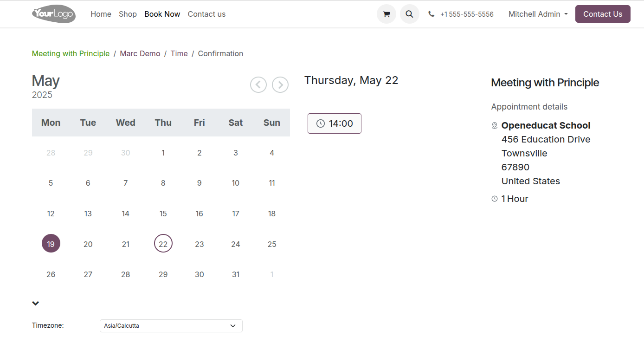Click the phone number +1 555-555-5556
The width and height of the screenshot is (644, 350).
coord(467,14)
